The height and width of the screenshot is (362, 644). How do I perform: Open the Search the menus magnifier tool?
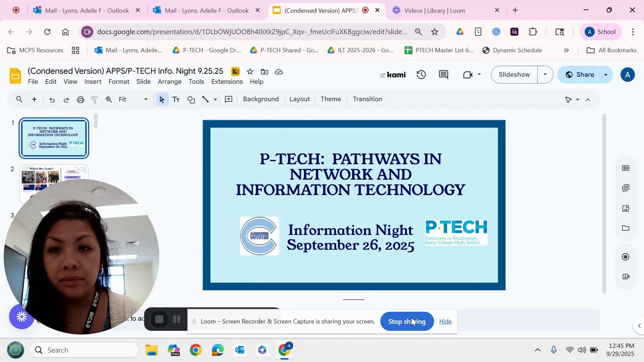[19, 99]
